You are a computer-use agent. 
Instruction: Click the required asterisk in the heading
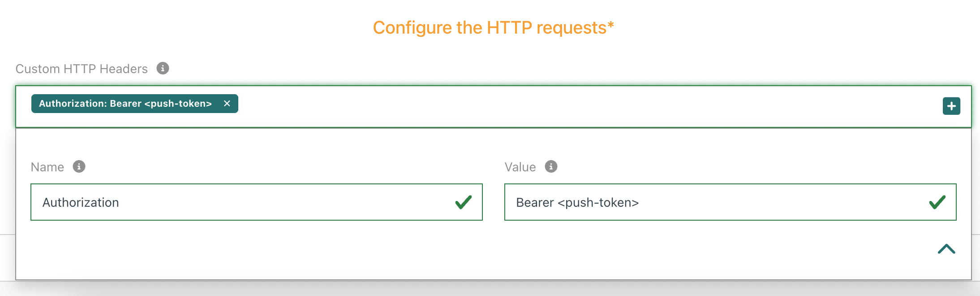pos(610,25)
